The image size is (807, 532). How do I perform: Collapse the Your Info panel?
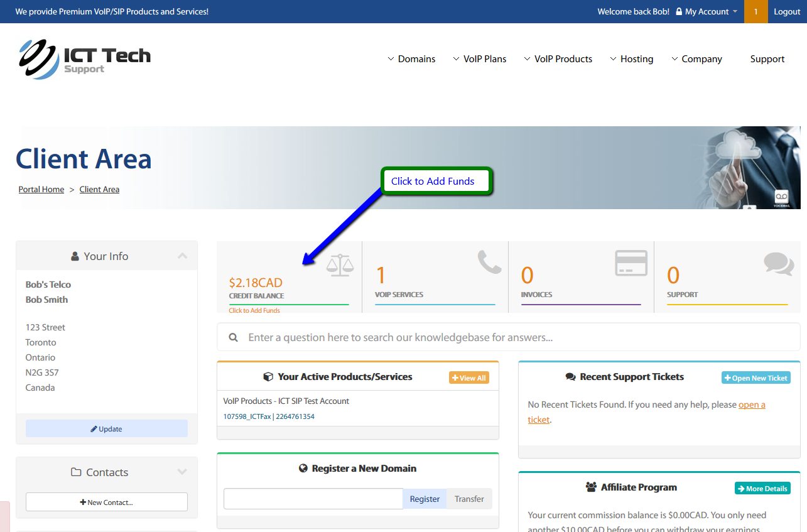pos(182,256)
